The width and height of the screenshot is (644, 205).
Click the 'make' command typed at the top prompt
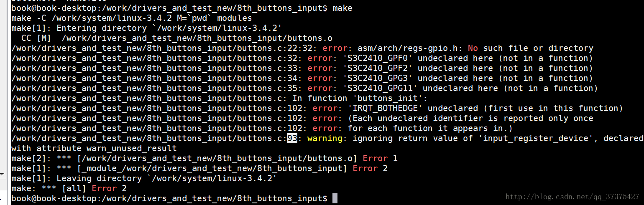(x=342, y=8)
